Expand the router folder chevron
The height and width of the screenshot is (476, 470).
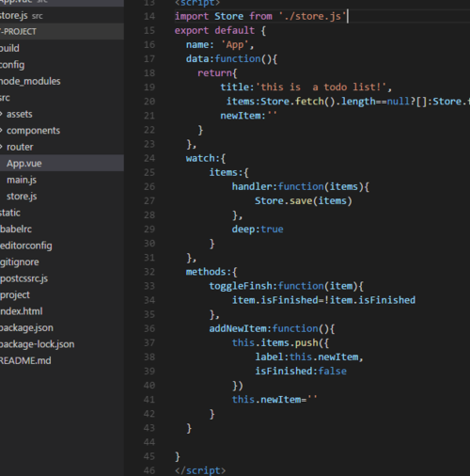click(1, 147)
